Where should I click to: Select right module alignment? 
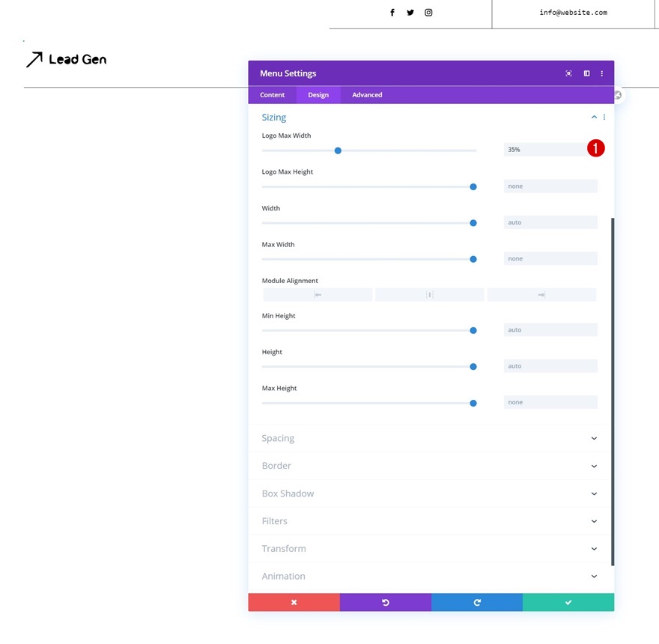541,295
